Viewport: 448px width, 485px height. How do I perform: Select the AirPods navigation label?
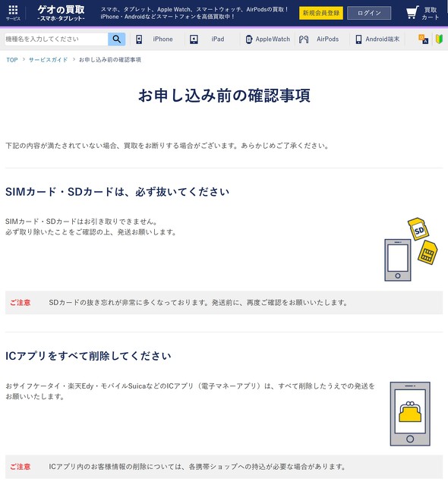point(327,39)
